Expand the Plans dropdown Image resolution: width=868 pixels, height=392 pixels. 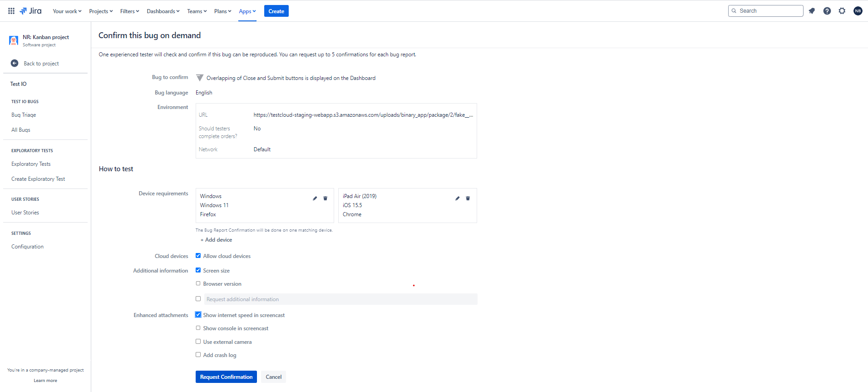point(222,11)
